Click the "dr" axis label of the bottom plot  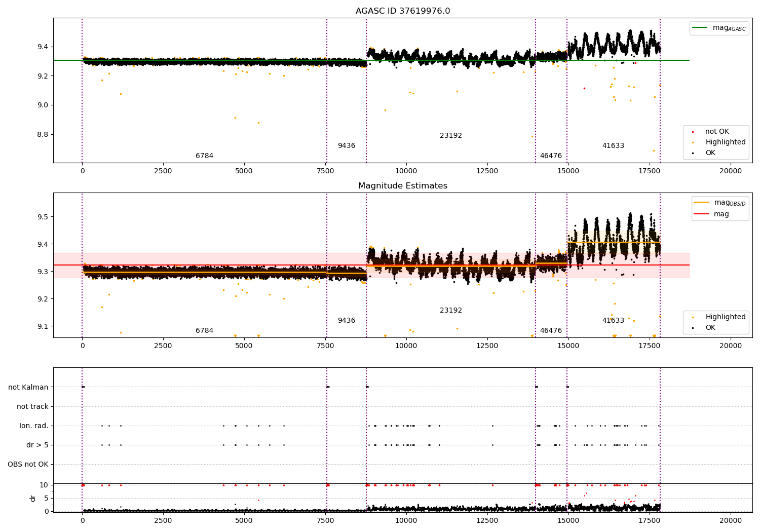[33, 498]
